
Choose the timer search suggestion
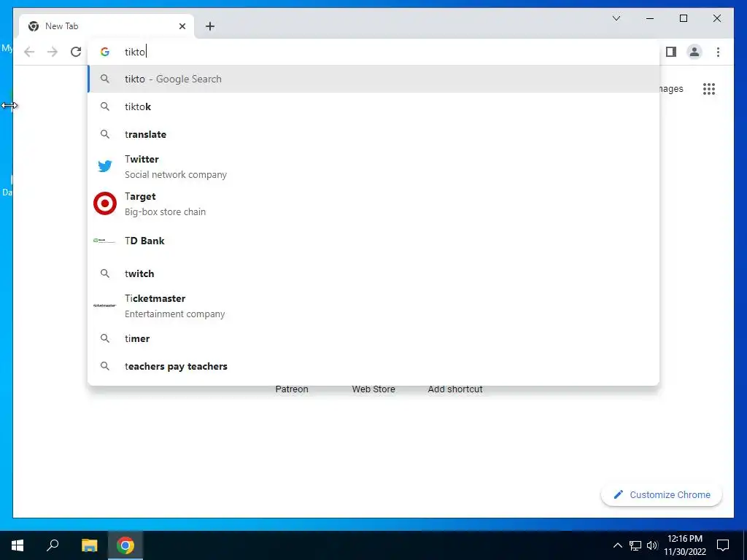coord(373,338)
